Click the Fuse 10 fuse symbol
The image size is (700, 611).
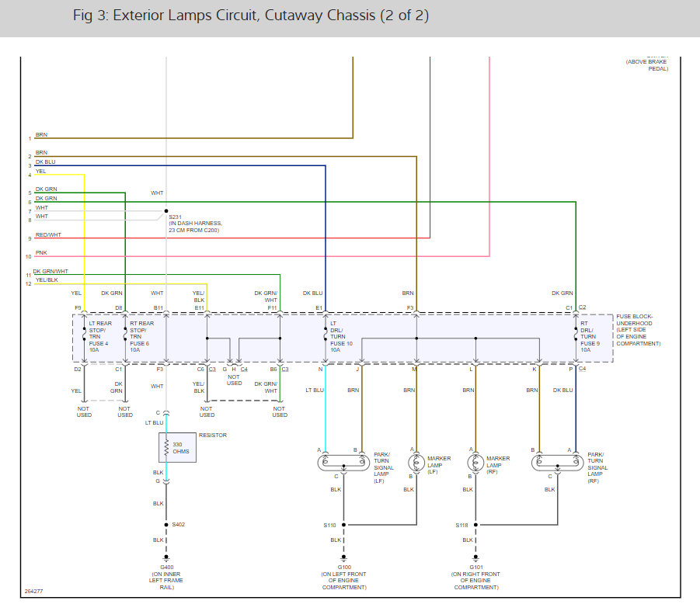click(326, 335)
